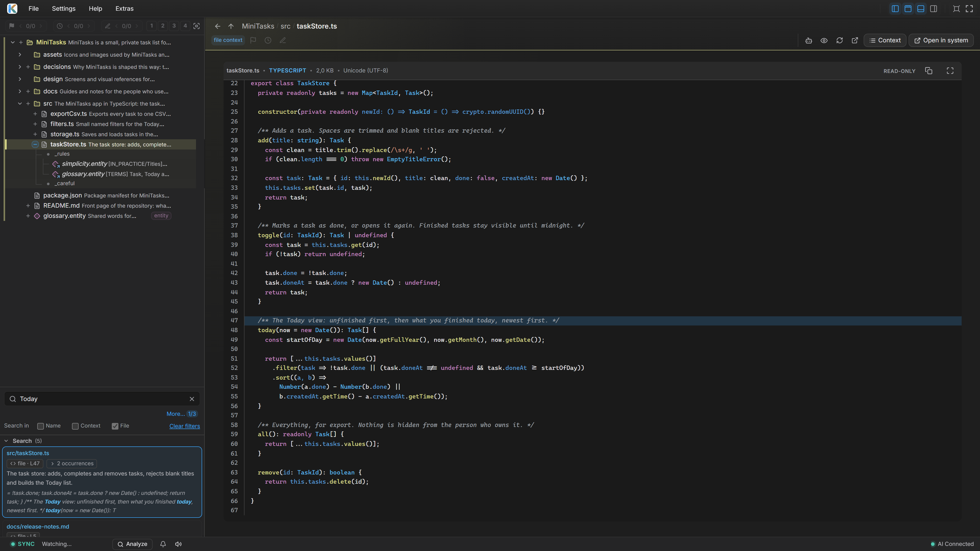Go back using the left arrow
Image resolution: width=980 pixels, height=551 pixels.
point(217,26)
